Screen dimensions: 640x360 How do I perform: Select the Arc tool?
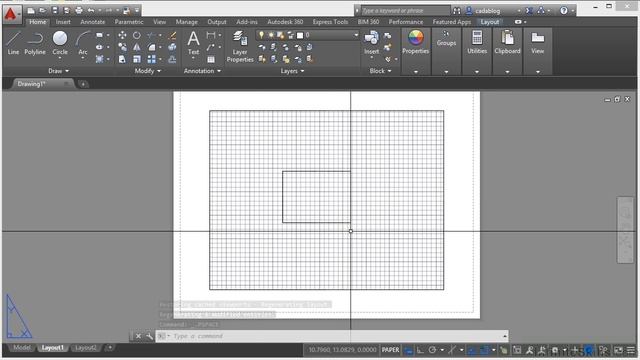pos(83,43)
